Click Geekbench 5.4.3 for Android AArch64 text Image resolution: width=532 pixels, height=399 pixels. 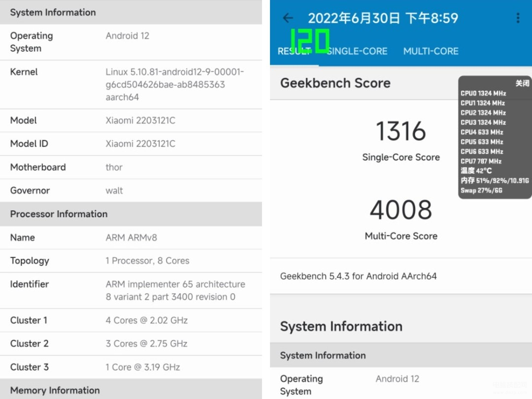click(358, 276)
